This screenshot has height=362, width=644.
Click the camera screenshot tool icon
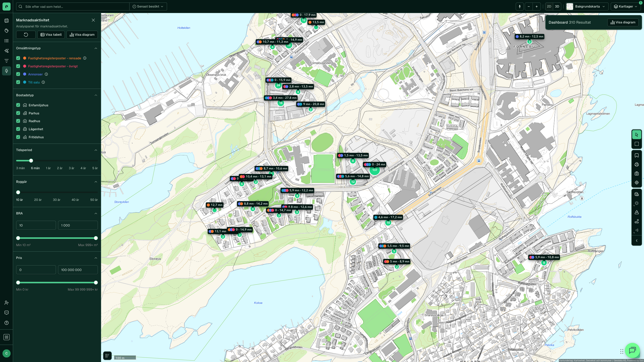637,173
